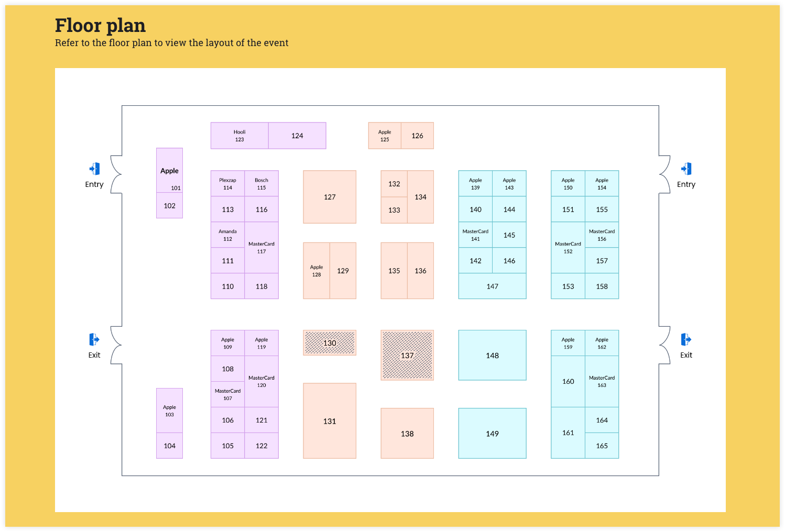This screenshot has height=532, width=785.
Task: Click the right Entry door icon
Action: pyautogui.click(x=686, y=169)
